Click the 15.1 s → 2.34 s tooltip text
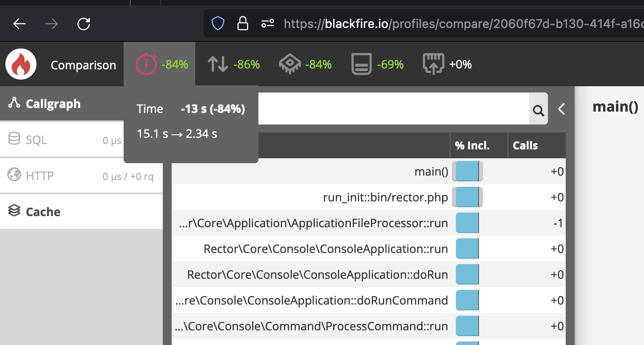Screen dimensions: 644x345 click(x=177, y=134)
